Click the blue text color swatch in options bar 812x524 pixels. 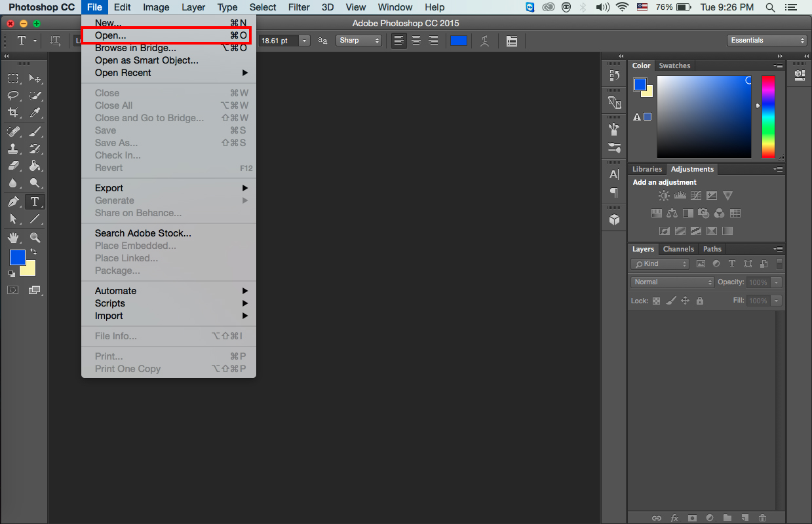[x=459, y=41]
